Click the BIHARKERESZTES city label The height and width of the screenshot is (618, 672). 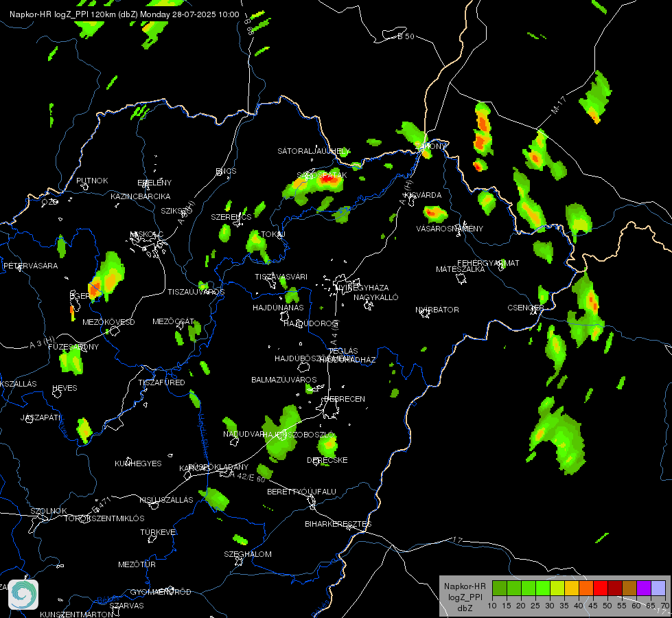[338, 524]
